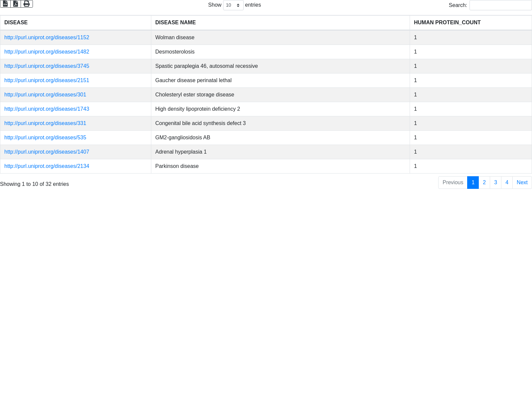Click the Next pagination button
This screenshot has width=532, height=399.
(522, 183)
